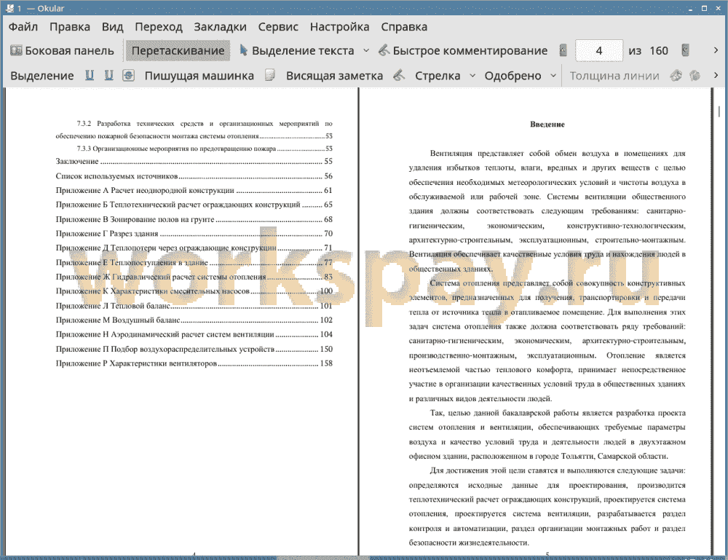This screenshot has width=728, height=560.
Task: Open the Сервис menu
Action: 278,27
